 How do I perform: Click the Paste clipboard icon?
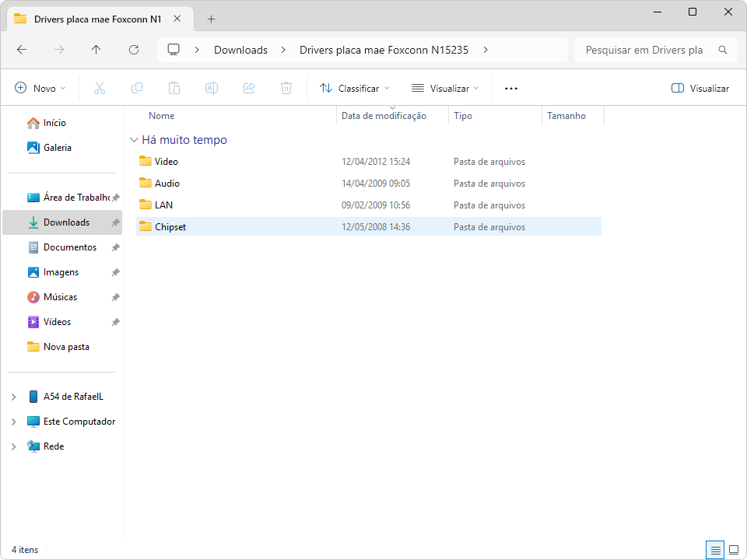(x=174, y=88)
